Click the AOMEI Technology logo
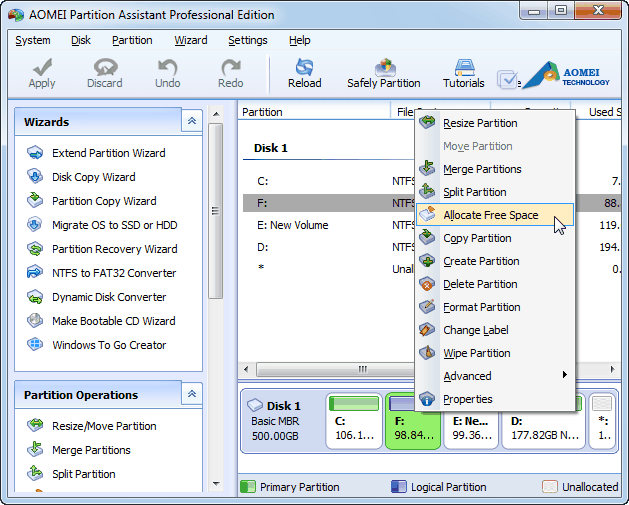Screen dimensions: 629x505 (x=566, y=75)
